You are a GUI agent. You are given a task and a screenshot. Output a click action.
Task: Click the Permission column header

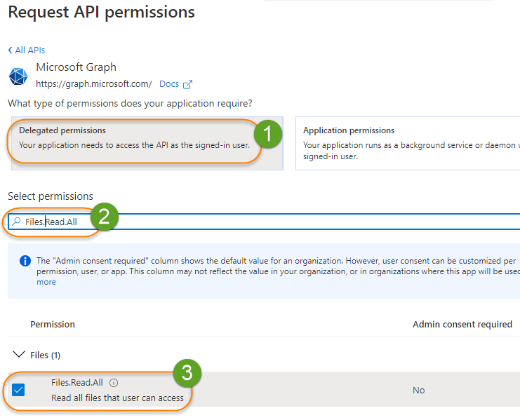[53, 324]
